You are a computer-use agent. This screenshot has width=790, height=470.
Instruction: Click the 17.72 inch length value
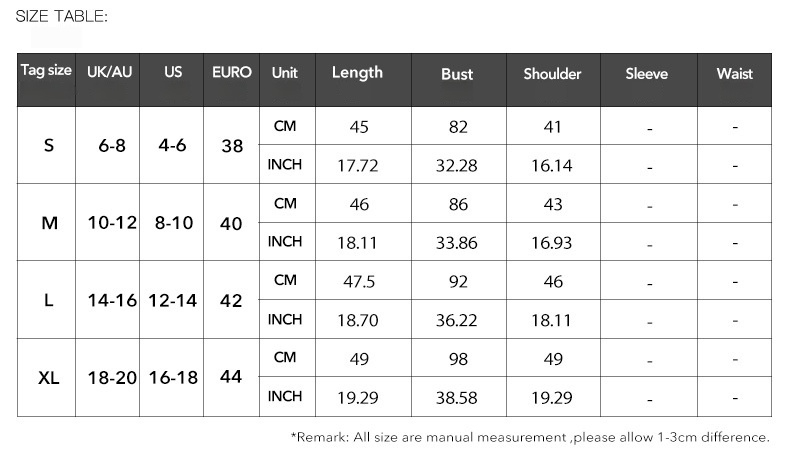coord(357,165)
